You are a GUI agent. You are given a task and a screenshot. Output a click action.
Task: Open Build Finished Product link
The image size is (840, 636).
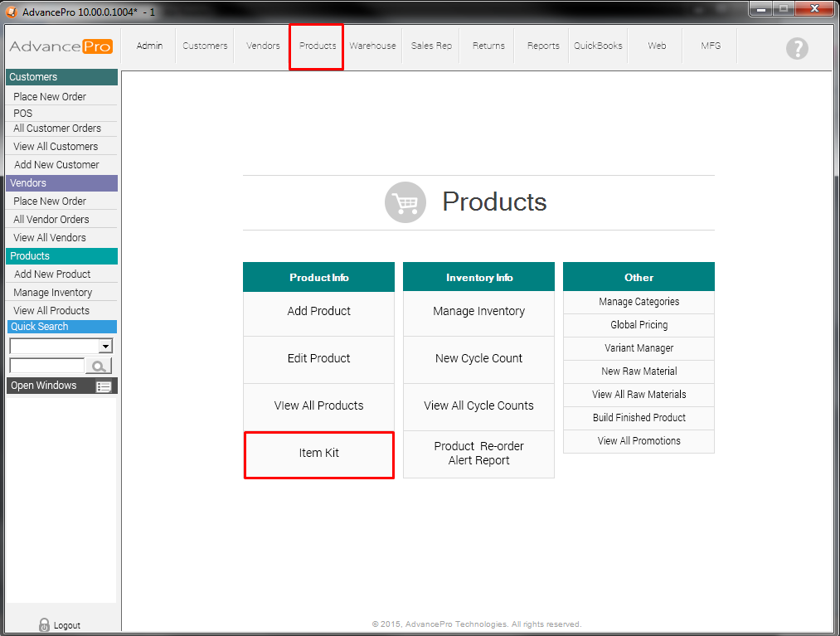click(x=638, y=418)
